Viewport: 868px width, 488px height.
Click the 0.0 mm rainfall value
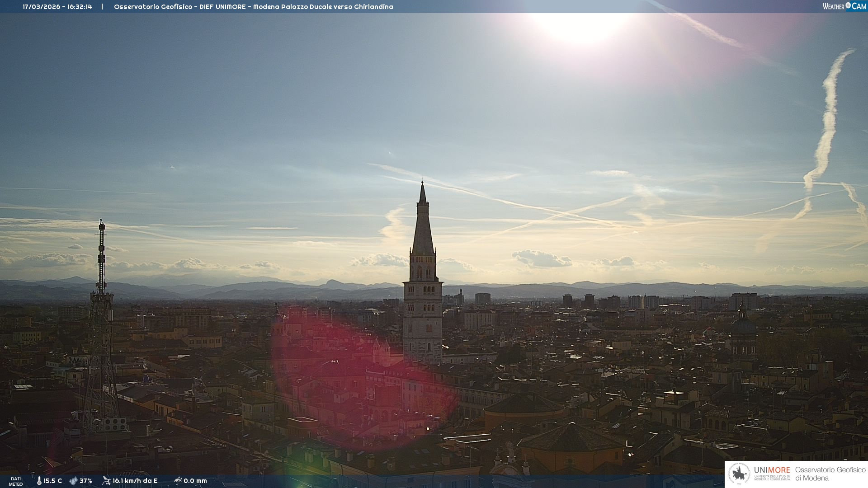[195, 481]
